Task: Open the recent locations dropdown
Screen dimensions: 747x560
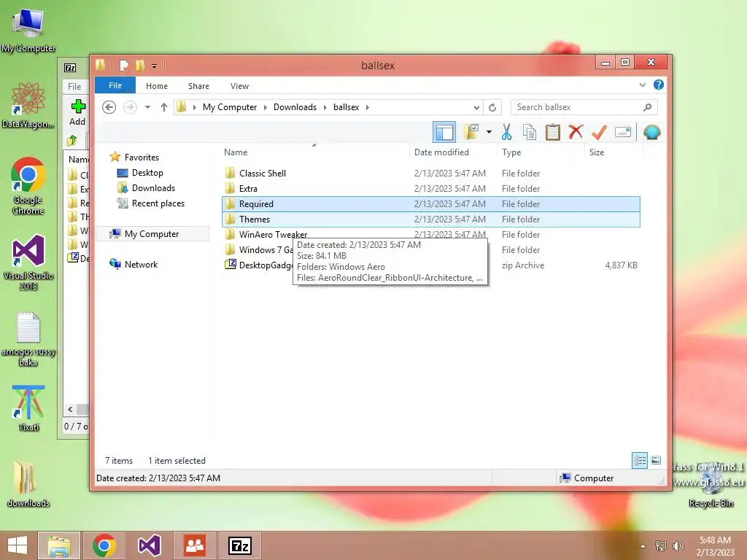Action: click(147, 107)
